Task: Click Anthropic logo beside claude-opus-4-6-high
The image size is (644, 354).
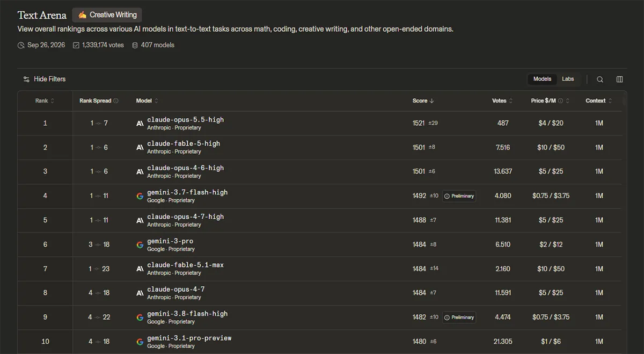Action: pos(140,172)
